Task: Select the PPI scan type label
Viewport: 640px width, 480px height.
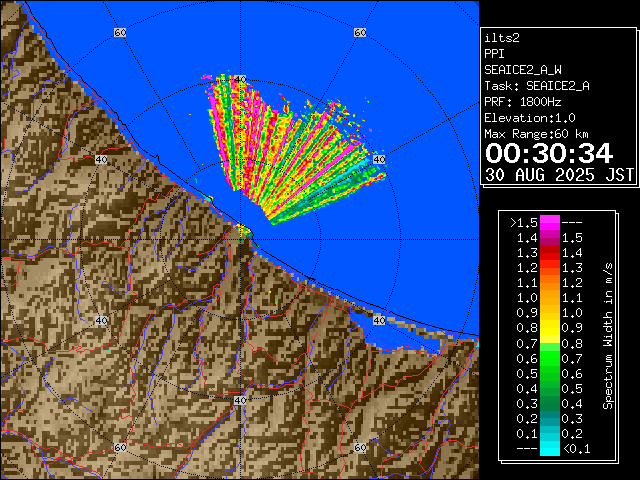Action: (x=494, y=54)
